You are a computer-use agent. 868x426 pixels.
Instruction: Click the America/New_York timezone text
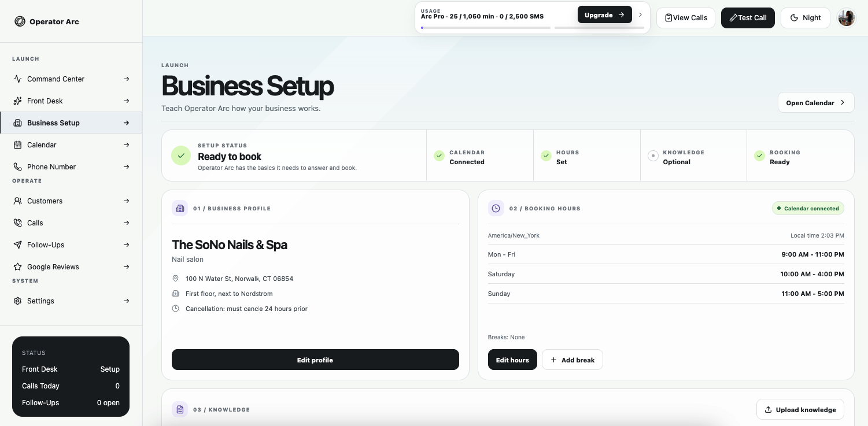(514, 235)
